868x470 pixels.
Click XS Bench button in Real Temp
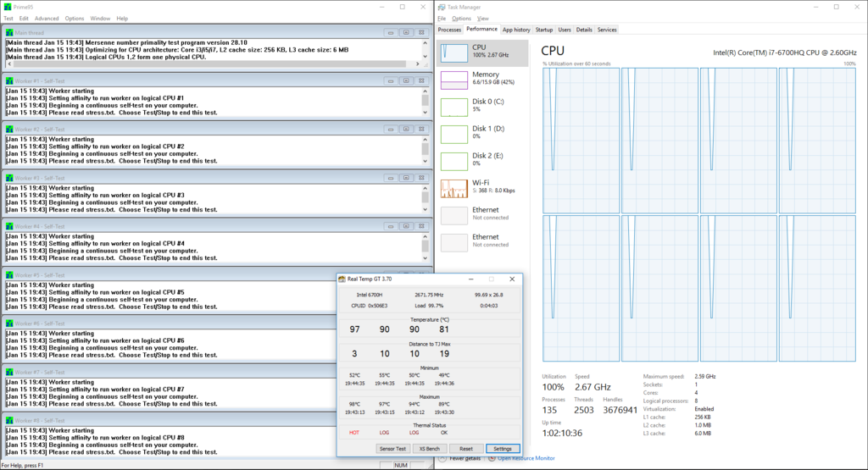[429, 449]
